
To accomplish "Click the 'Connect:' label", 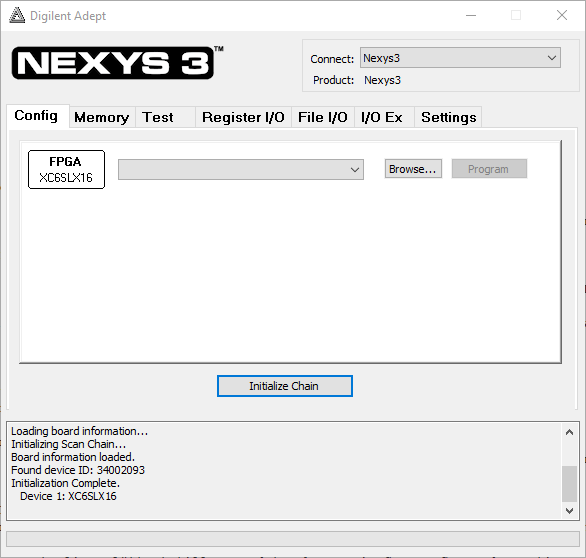I will [332, 59].
